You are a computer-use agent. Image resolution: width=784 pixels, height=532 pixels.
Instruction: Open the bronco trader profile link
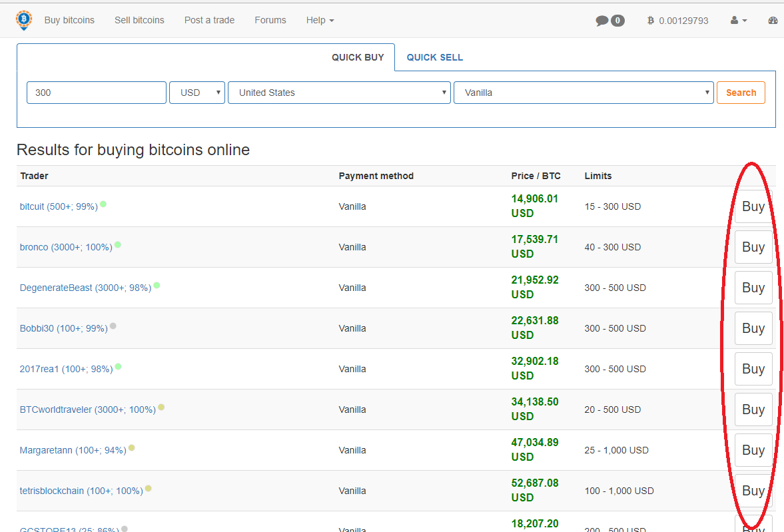66,247
